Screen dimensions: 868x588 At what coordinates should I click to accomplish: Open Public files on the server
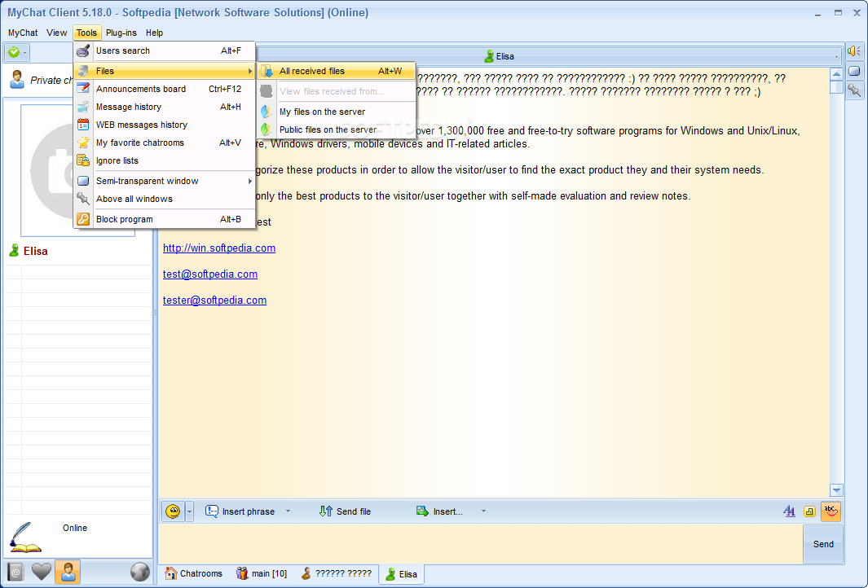[x=337, y=129]
